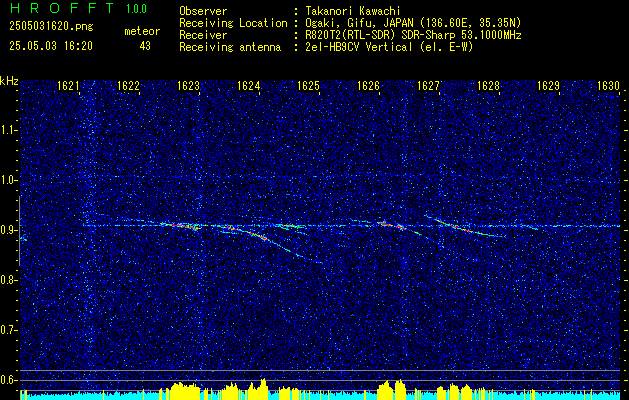Image resolution: width=629 pixels, height=400 pixels.
Task: Click the yellow signal-level peak below 1623
Action: 185,390
